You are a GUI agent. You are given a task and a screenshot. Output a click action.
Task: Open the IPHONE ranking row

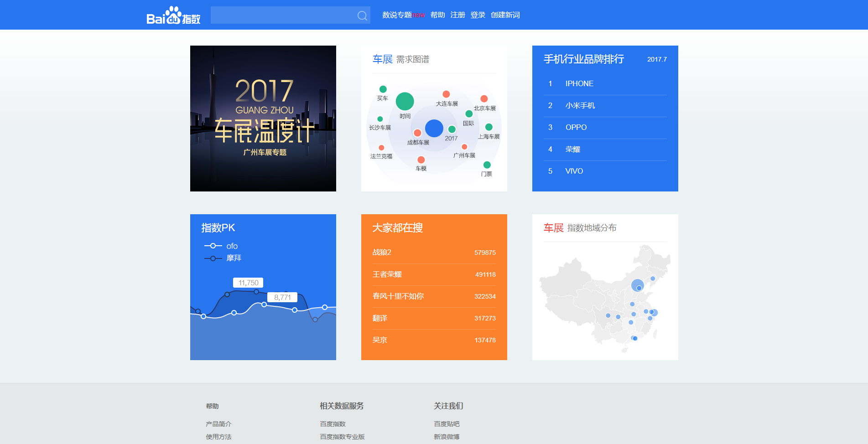pos(605,84)
